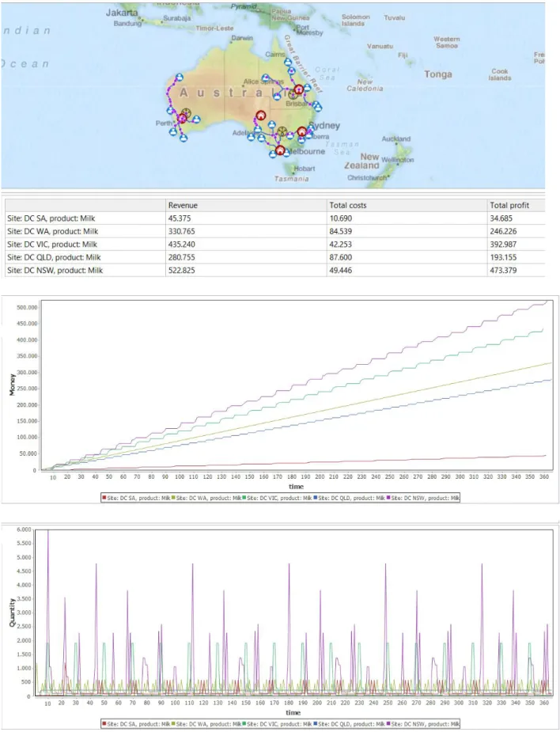The width and height of the screenshot is (560, 732).
Task: Click red DC SA swatch in Quantity chart legend
Action: pos(104,724)
